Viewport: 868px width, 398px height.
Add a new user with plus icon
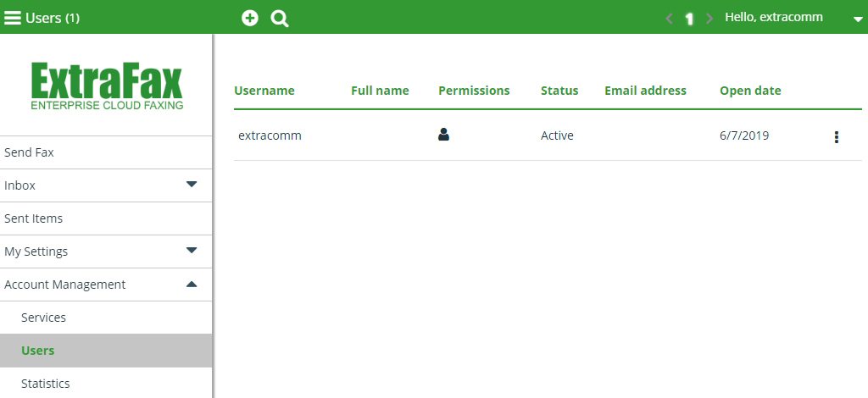(x=250, y=18)
